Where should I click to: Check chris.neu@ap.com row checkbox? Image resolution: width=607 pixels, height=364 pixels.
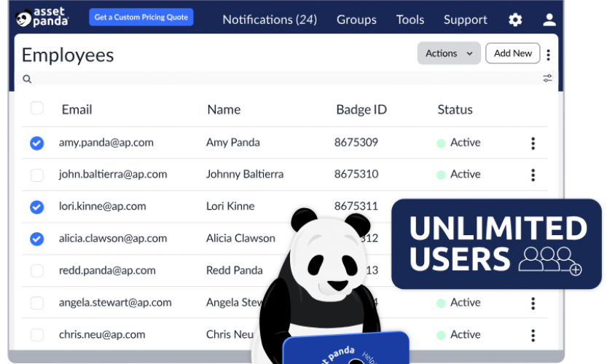click(37, 335)
